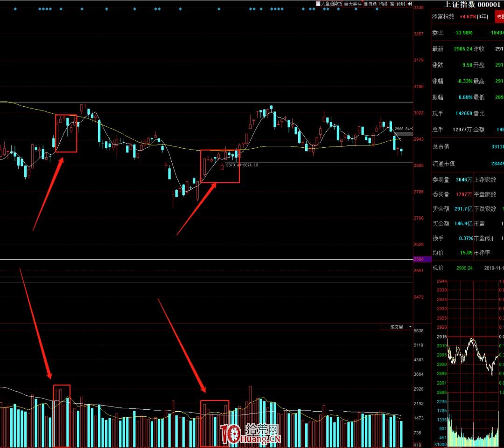Image resolution: width=504 pixels, height=448 pixels.
Task: Click the 最新 price 2905.24
Action: (463, 49)
